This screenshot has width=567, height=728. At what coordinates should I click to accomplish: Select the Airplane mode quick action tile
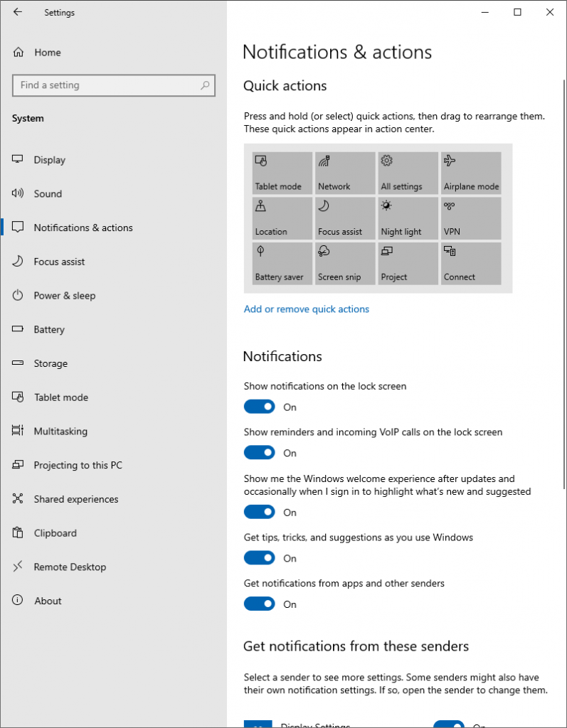coord(471,173)
